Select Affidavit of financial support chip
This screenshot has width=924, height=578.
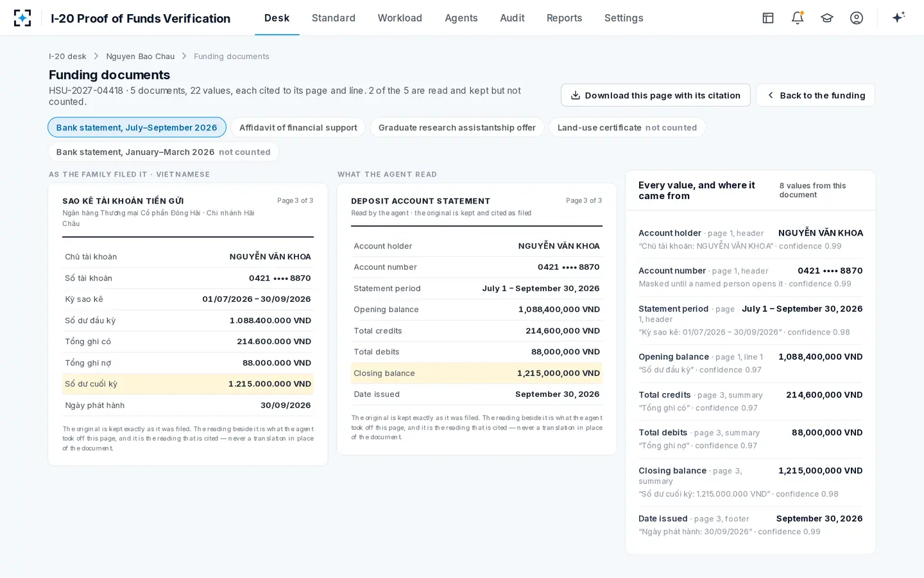point(298,127)
